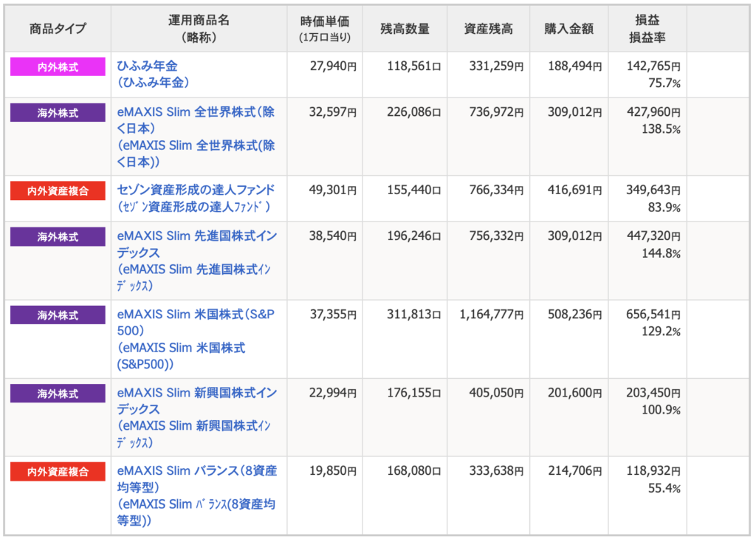Click the 損益 損益率 column header
This screenshot has height=542, width=756.
coord(647,29)
